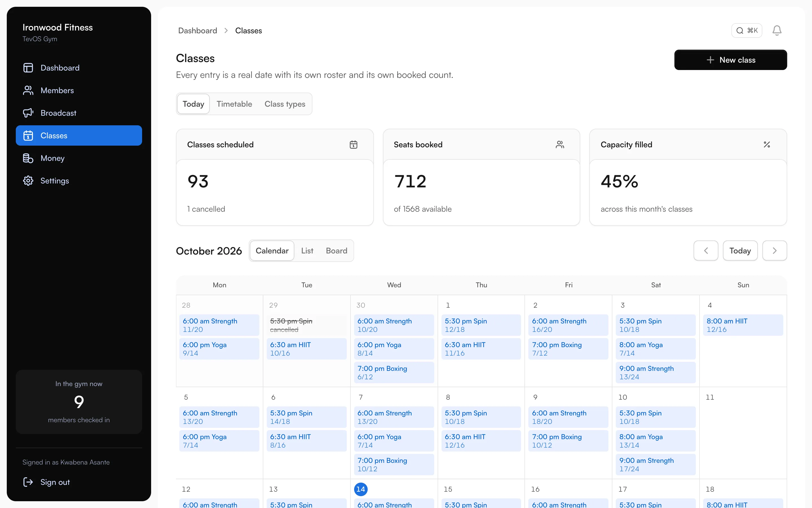Select the Calendar view tab
Image resolution: width=812 pixels, height=508 pixels.
[272, 251]
